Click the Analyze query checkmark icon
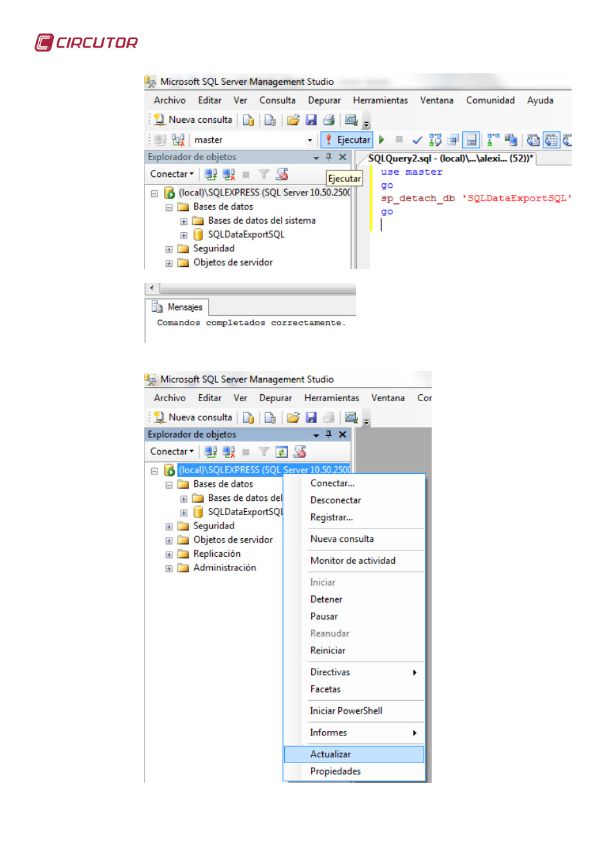The image size is (614, 868). click(x=417, y=140)
